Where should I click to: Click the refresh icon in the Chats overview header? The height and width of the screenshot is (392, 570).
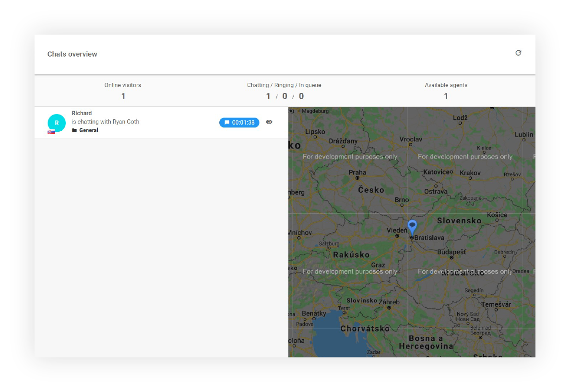(518, 53)
